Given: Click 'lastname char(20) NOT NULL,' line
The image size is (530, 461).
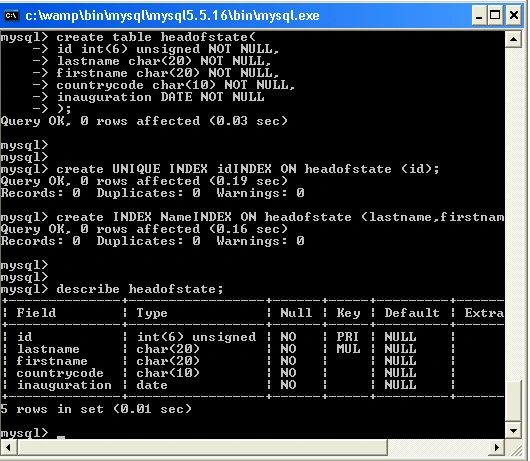Looking at the screenshot, I should click(x=164, y=61).
